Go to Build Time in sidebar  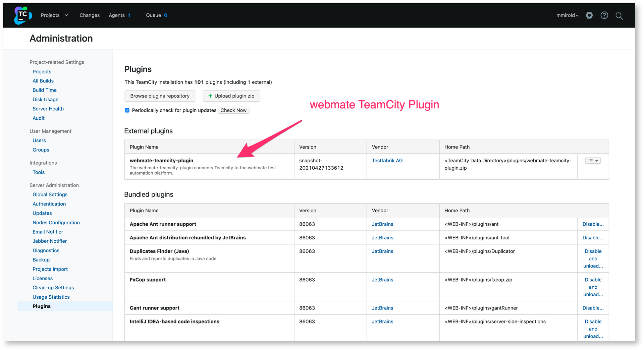45,90
